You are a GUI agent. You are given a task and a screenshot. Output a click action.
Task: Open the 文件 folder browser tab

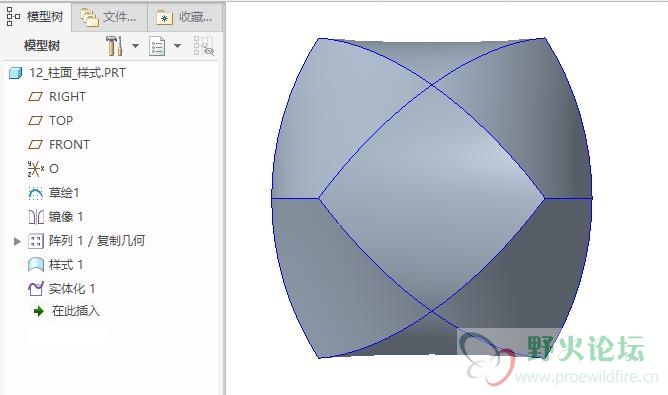pos(109,17)
